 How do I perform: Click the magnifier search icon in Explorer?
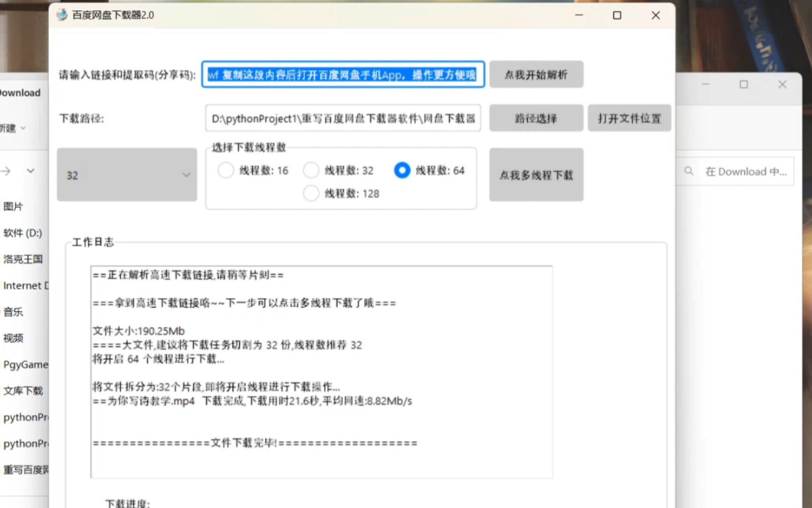point(689,171)
